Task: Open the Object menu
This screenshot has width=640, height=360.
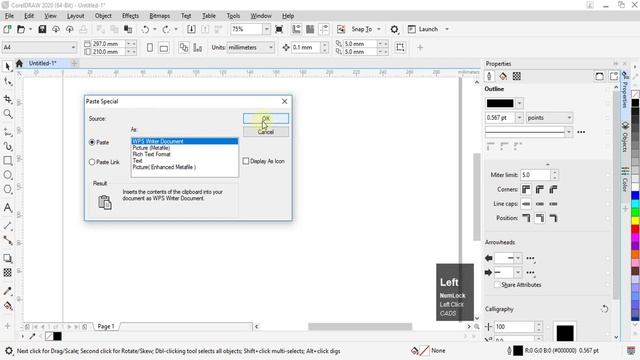Action: (x=103, y=16)
